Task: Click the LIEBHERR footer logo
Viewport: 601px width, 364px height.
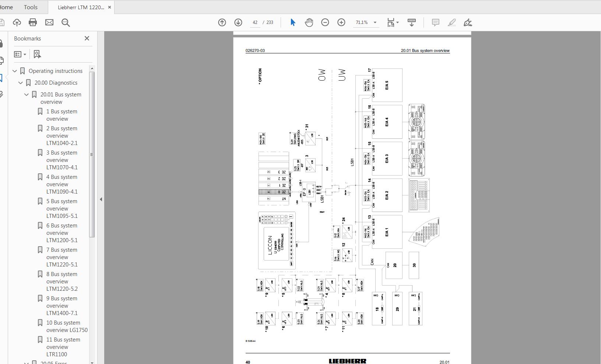Action: click(348, 361)
